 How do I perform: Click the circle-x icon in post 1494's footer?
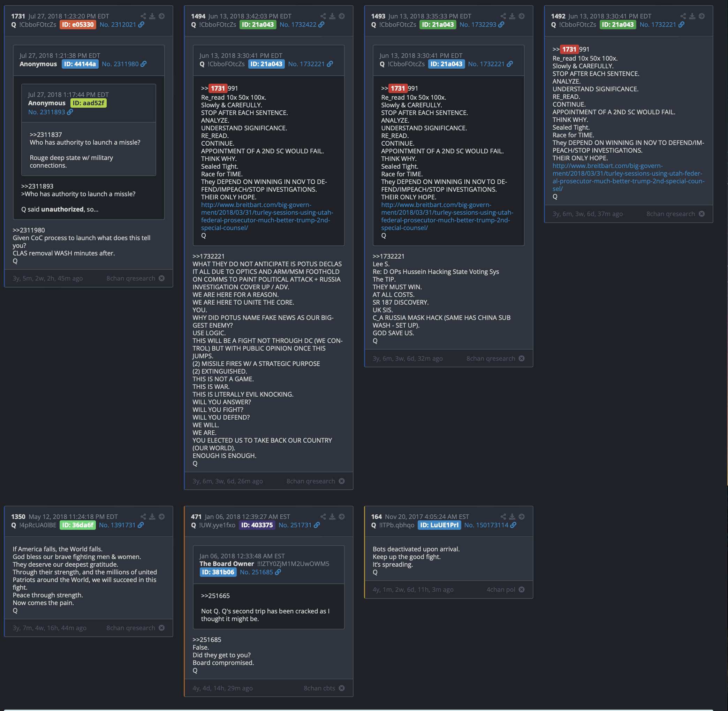[341, 481]
